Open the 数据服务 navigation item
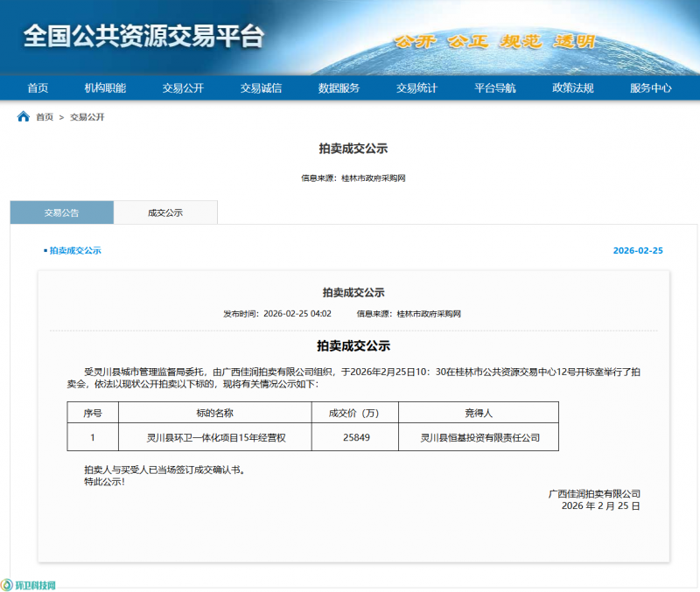Screen dimensions: 700x592 (339, 88)
